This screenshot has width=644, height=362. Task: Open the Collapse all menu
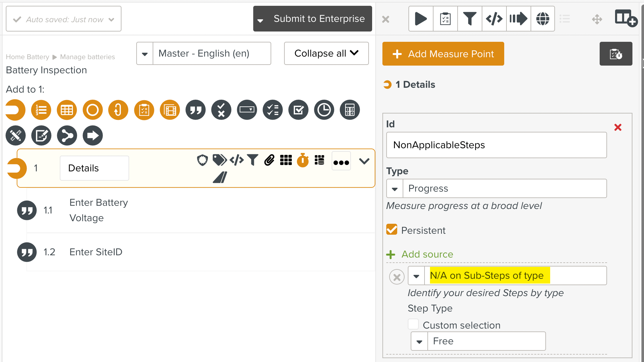tap(326, 53)
